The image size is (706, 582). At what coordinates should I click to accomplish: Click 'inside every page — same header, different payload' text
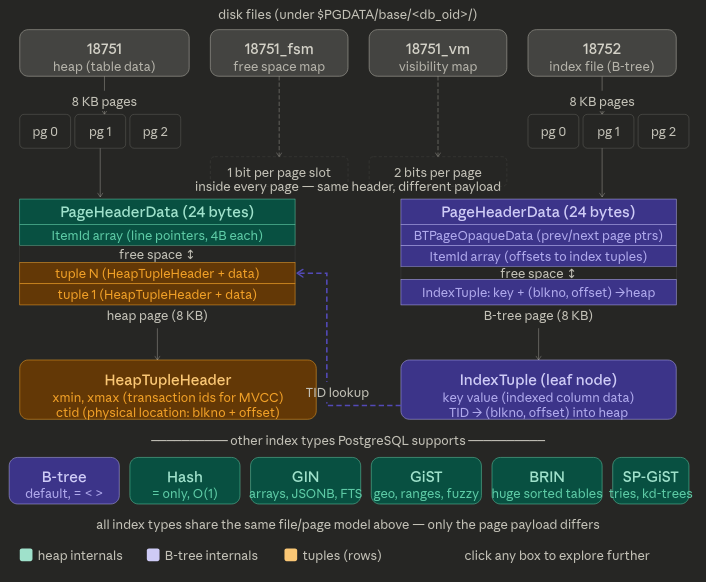348,186
